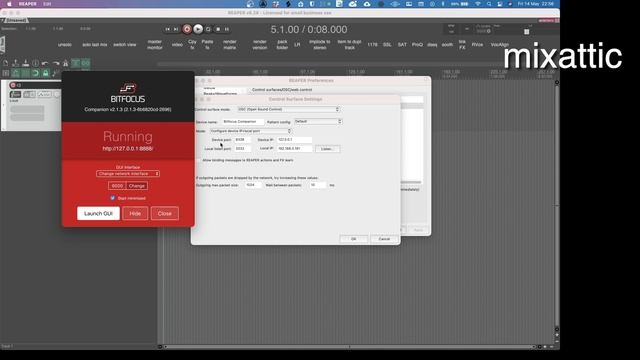Viewport: 640px width, 360px height.
Task: Click the 'Local IP' input field
Action: point(295,149)
